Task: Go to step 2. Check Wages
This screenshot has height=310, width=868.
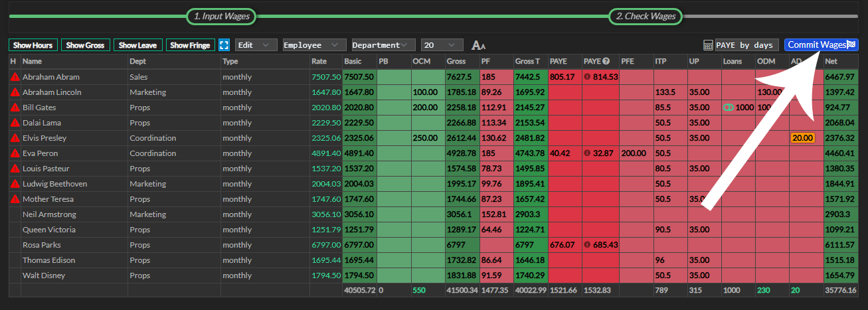Action: pos(646,16)
